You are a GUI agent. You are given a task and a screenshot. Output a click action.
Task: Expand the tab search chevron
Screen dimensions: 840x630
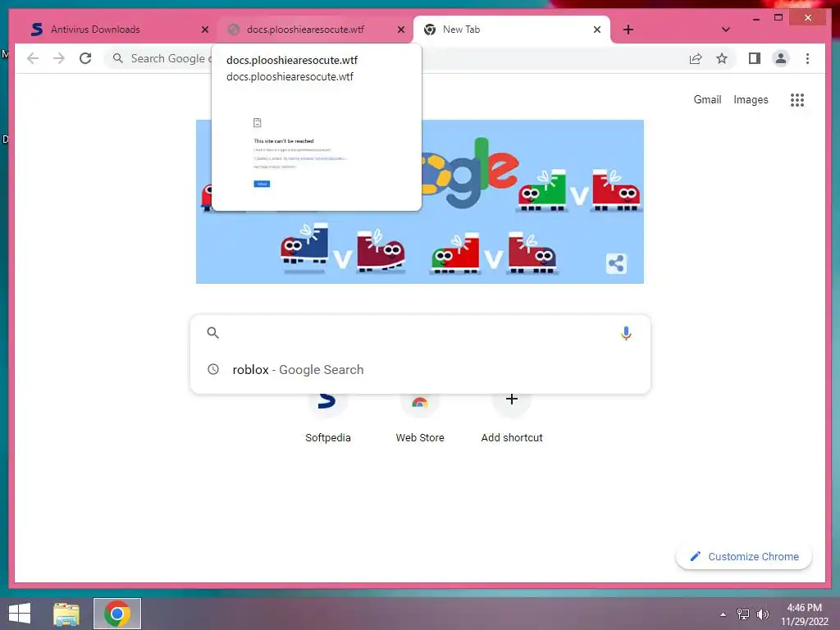point(725,30)
